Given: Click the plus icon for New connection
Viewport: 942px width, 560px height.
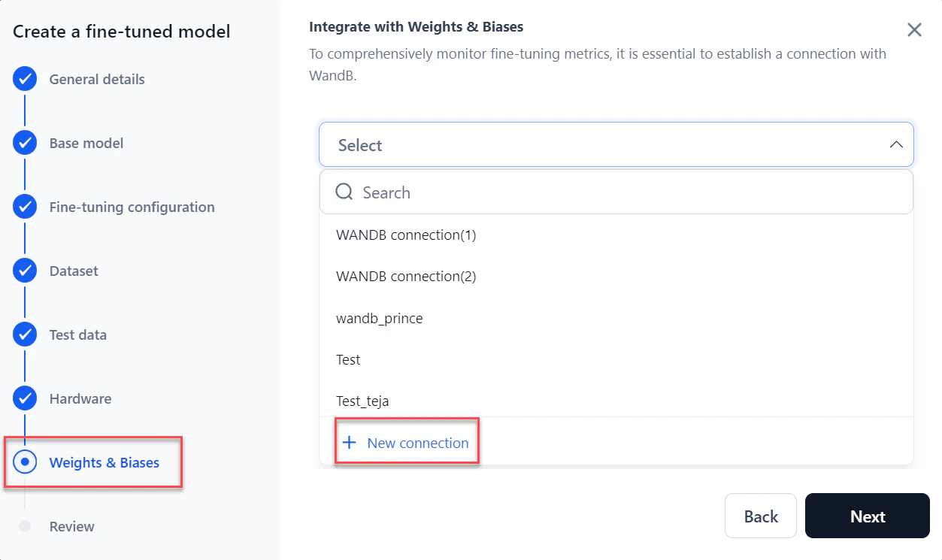Looking at the screenshot, I should tap(349, 443).
